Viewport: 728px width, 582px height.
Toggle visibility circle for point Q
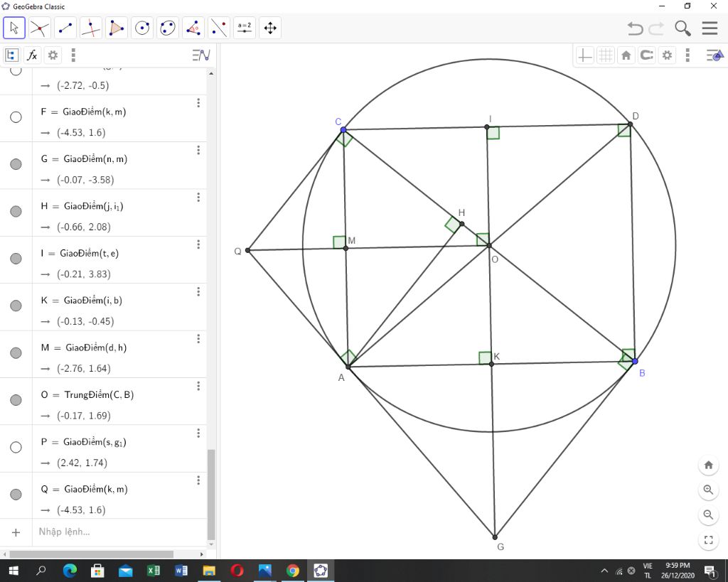[x=16, y=495]
